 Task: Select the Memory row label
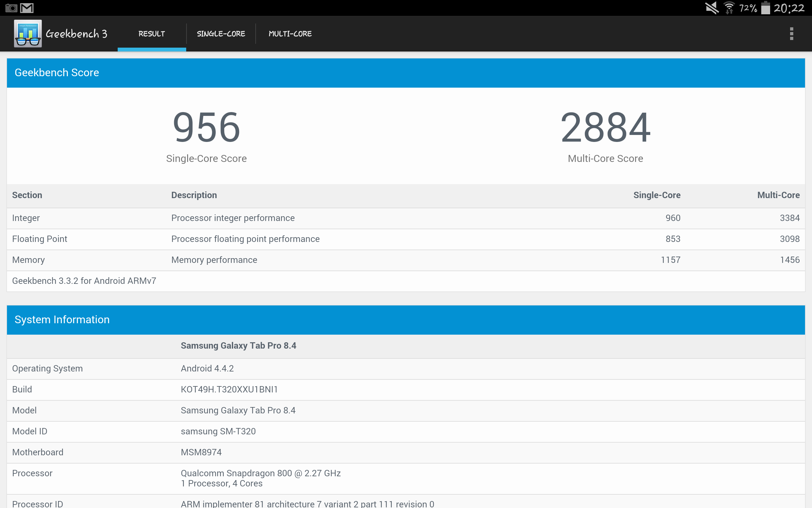[28, 260]
